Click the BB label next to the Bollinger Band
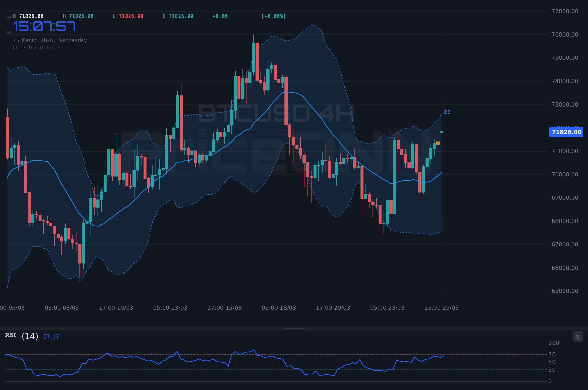This screenshot has height=390, width=588. point(447,112)
